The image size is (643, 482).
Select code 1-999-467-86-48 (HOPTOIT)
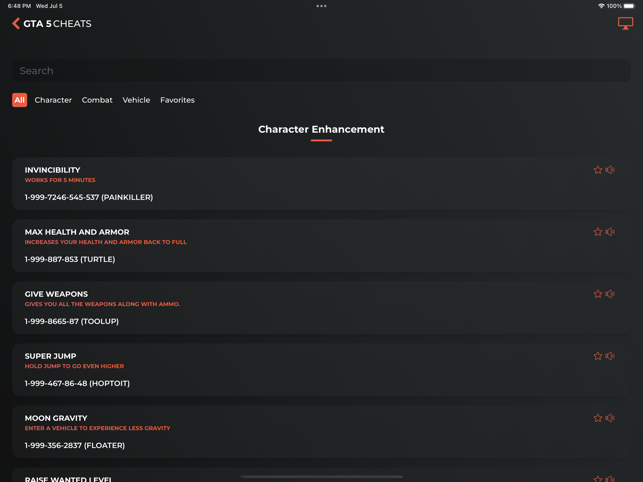(77, 383)
